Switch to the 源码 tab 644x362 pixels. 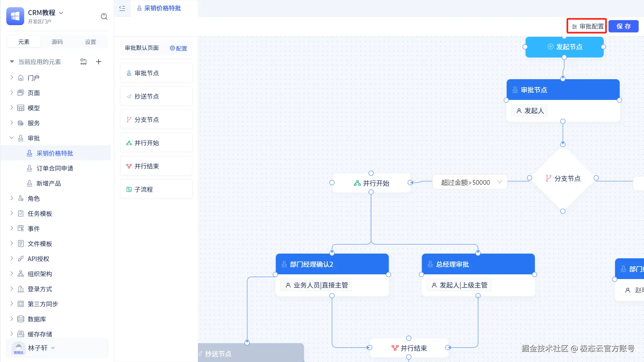[x=57, y=42]
